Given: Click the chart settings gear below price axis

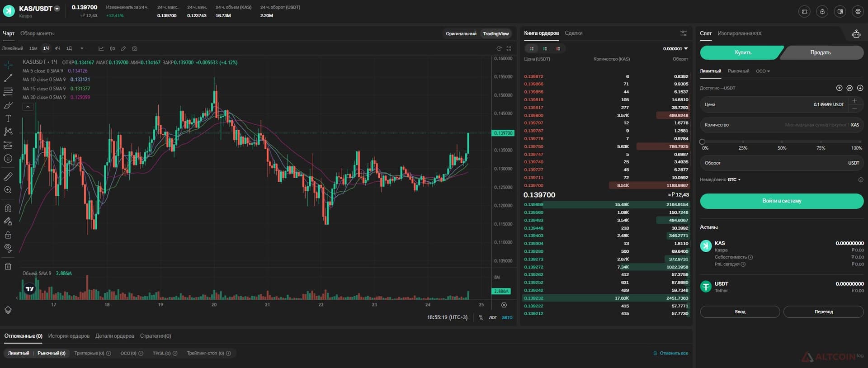Looking at the screenshot, I should [x=504, y=305].
